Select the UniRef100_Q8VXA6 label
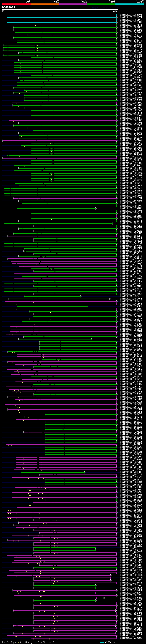The image size is (146, 644). tap(131, 85)
